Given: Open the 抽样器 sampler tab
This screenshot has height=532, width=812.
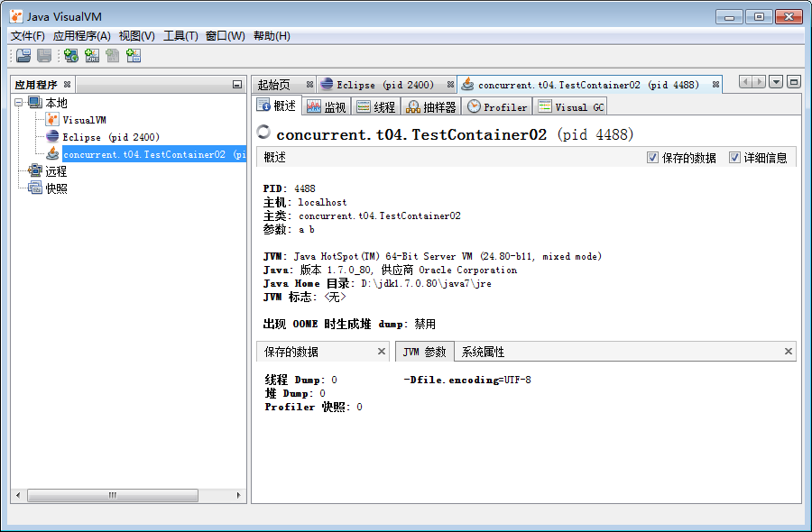Looking at the screenshot, I should 431,107.
